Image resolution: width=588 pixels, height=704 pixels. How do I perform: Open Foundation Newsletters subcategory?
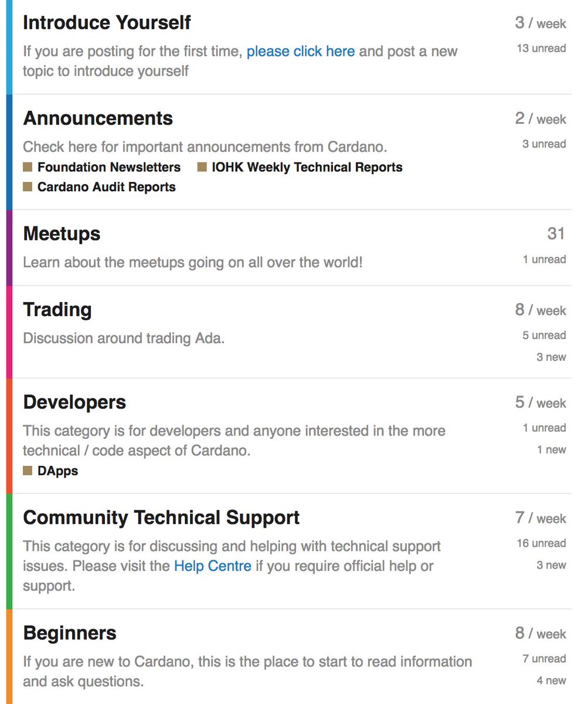tap(109, 167)
